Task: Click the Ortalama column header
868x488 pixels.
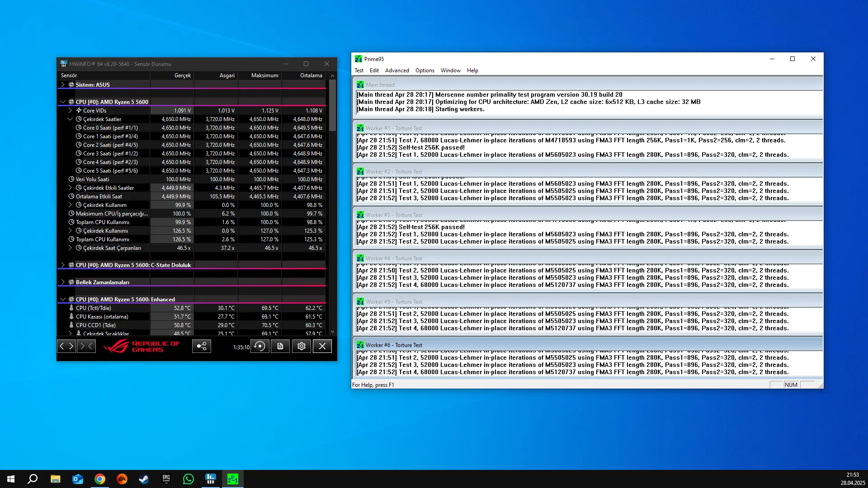Action: [x=303, y=75]
